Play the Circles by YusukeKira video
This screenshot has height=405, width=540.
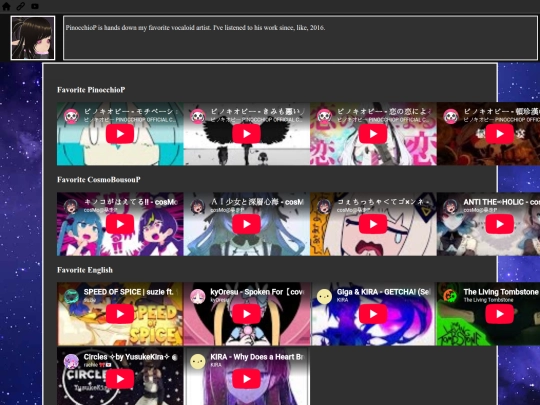tap(120, 378)
